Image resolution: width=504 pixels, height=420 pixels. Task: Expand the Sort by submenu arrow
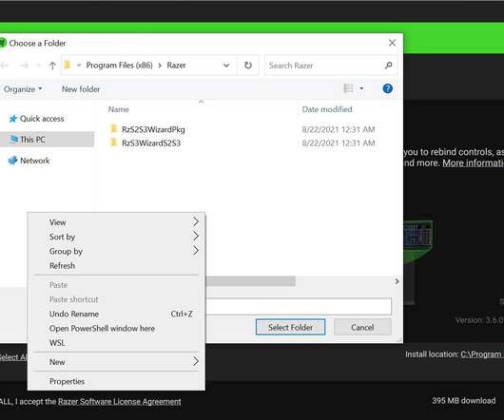tap(196, 236)
